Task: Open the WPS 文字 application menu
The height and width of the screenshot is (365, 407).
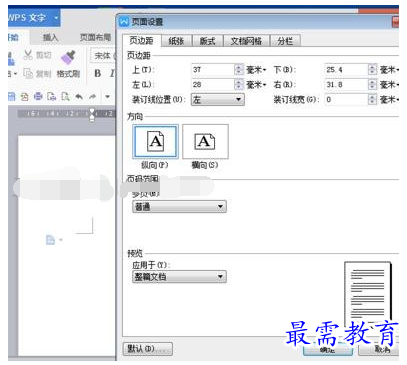Action: (x=33, y=17)
